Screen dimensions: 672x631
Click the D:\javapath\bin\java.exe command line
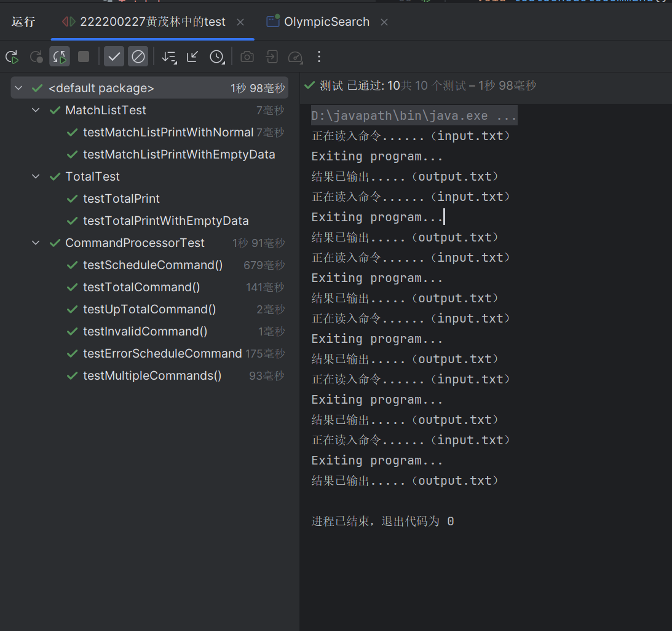414,116
